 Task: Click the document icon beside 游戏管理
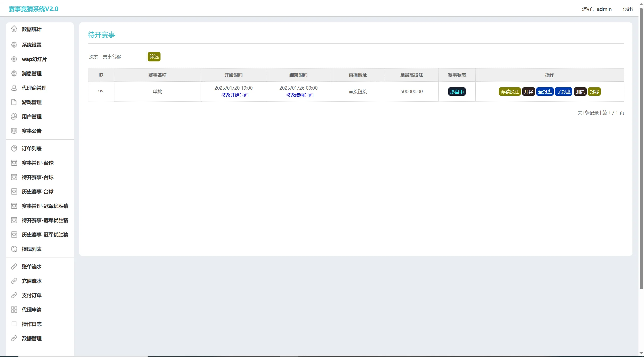[14, 102]
